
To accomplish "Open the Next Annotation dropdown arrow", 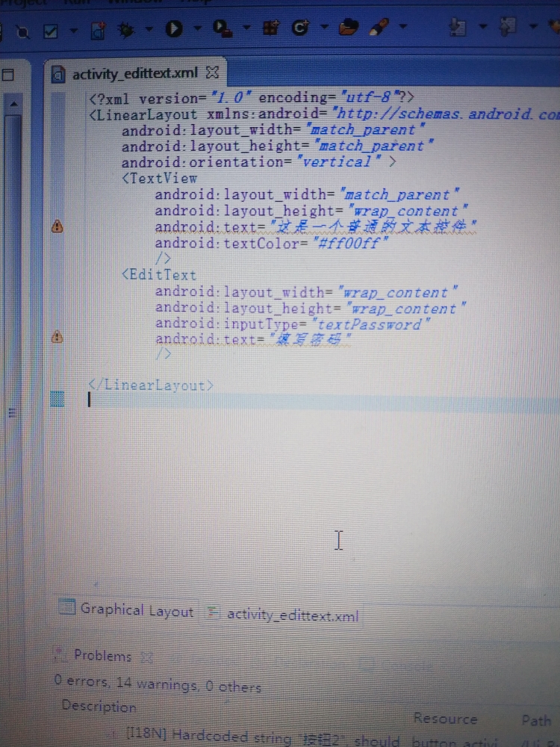I will tap(483, 25).
